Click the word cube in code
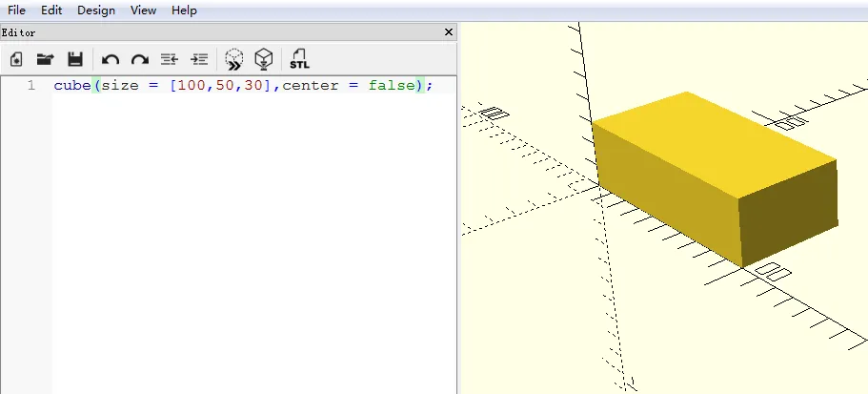This screenshot has height=394, width=868. (x=72, y=85)
